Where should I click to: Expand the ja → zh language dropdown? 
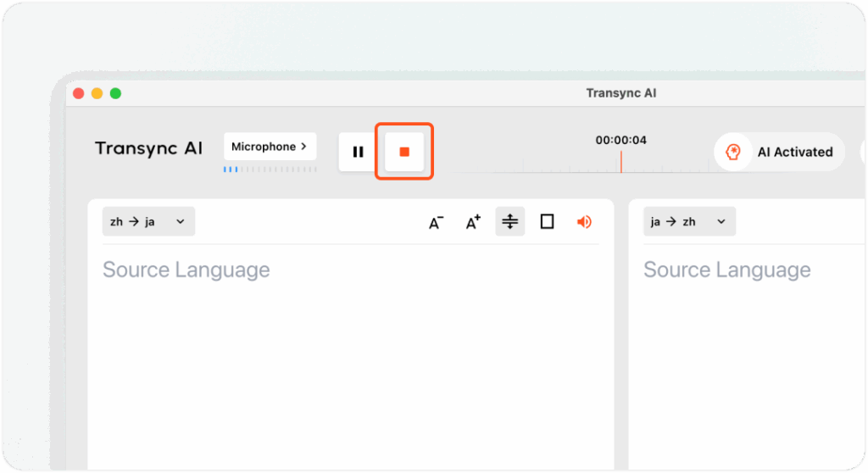(689, 221)
